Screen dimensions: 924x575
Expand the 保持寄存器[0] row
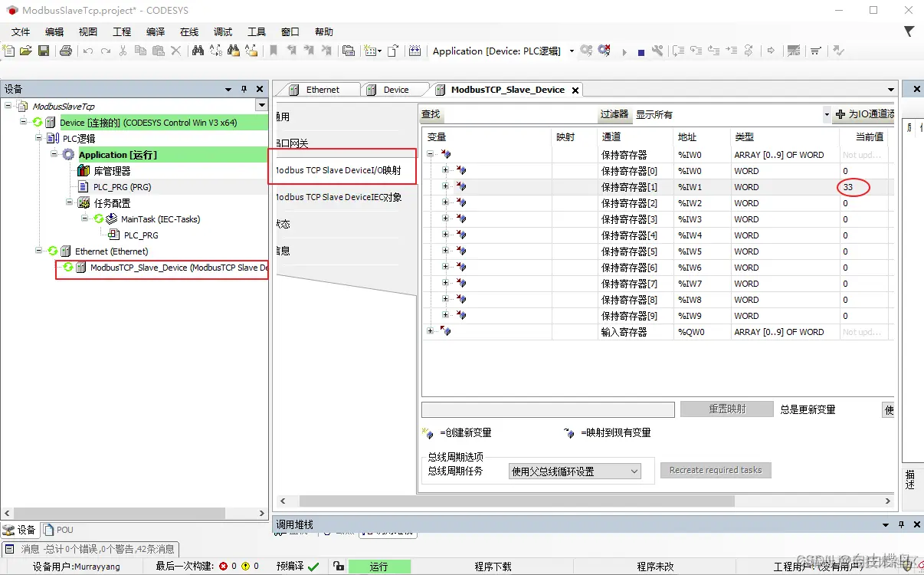[445, 170]
